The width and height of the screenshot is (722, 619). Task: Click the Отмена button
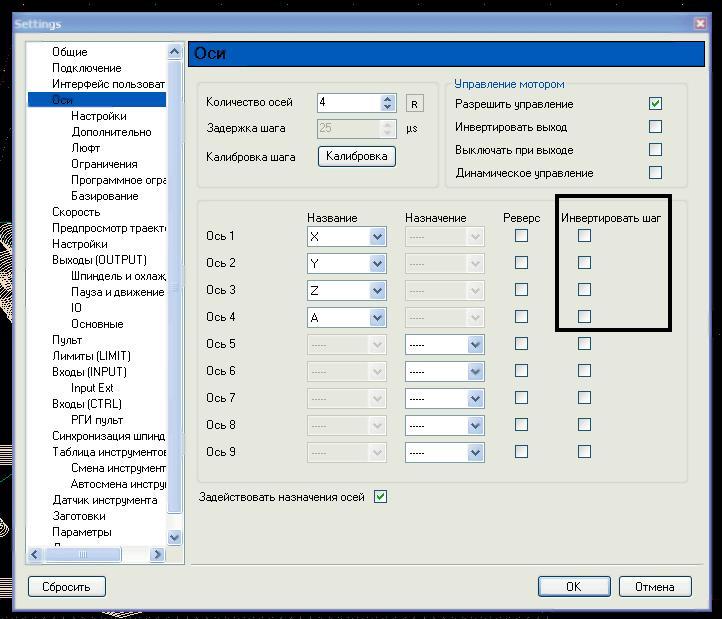tap(655, 586)
